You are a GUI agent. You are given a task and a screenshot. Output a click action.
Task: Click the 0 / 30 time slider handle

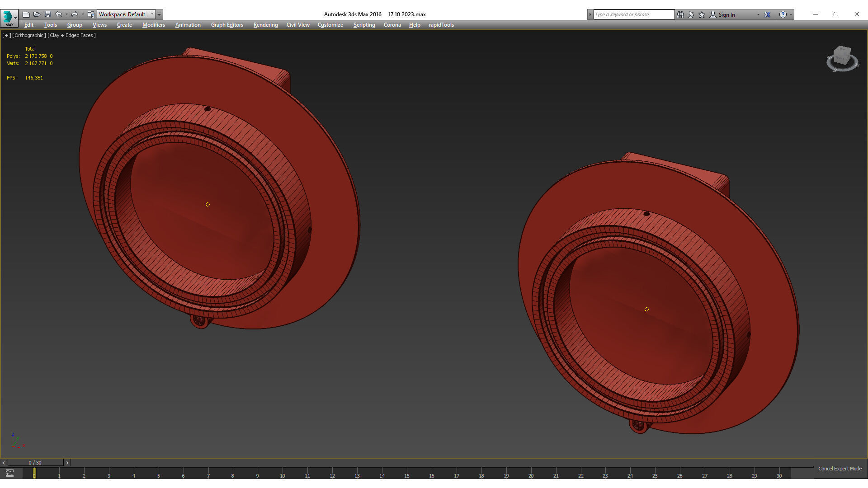(35, 463)
